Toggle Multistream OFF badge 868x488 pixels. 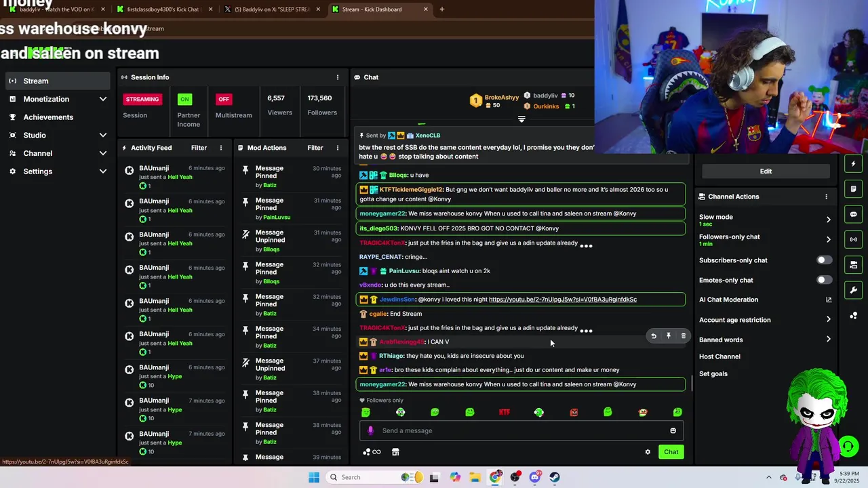tap(224, 99)
